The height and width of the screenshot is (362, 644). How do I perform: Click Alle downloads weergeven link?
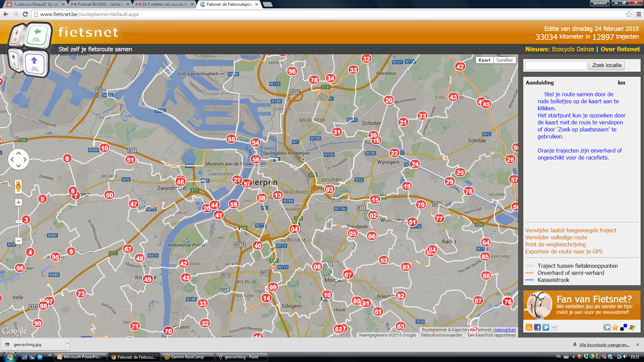pyautogui.click(x=604, y=345)
